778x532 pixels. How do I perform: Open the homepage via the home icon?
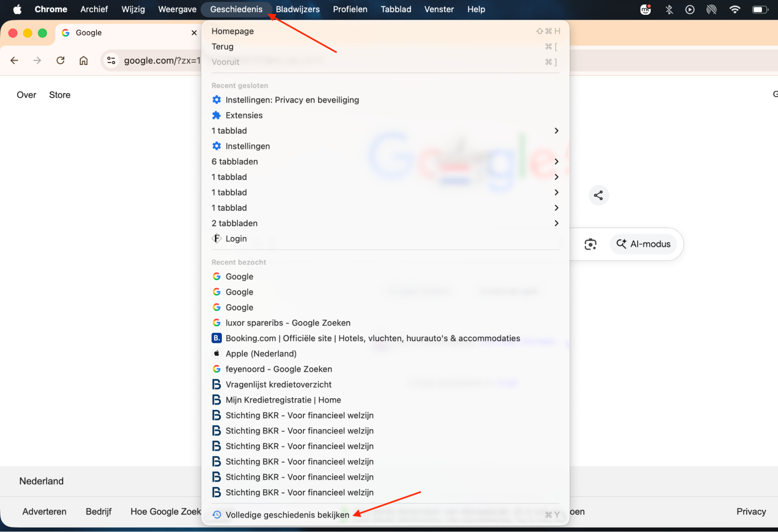83,61
